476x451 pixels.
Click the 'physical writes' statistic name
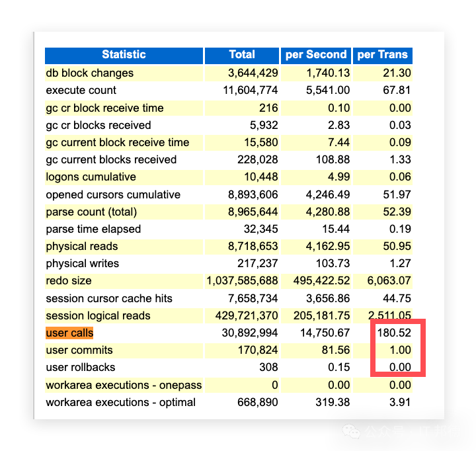[82, 264]
